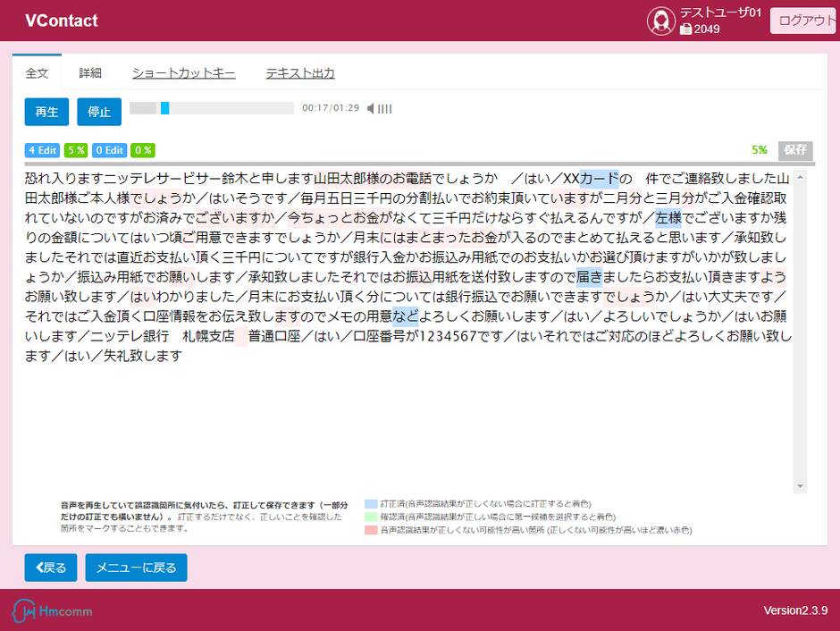Click the Hmcomm logo in the footer

pos(51,611)
